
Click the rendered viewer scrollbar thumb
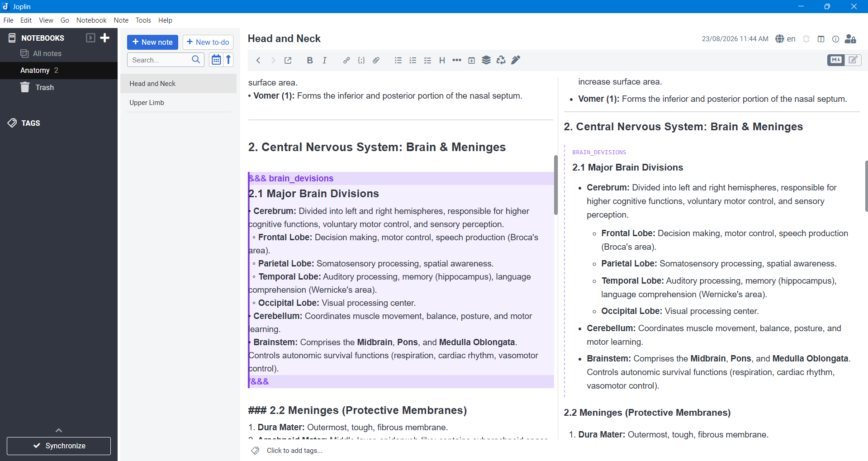(866, 186)
